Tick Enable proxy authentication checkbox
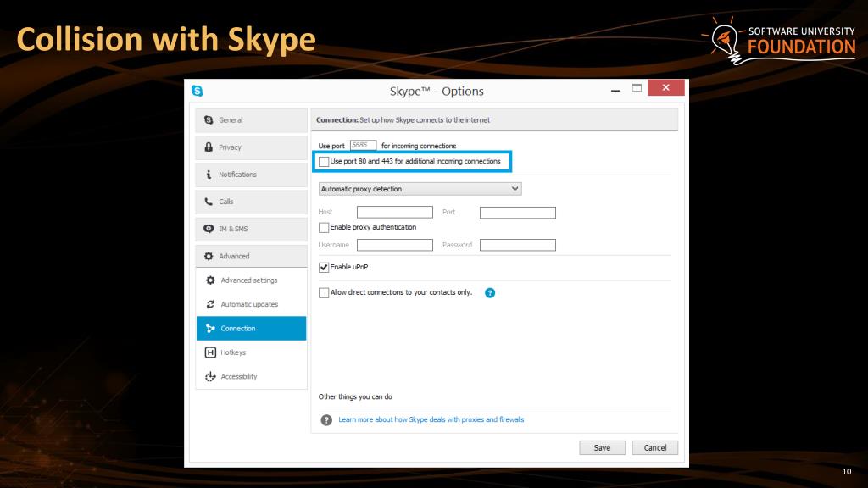Viewport: 868px width, 488px height. tap(324, 227)
